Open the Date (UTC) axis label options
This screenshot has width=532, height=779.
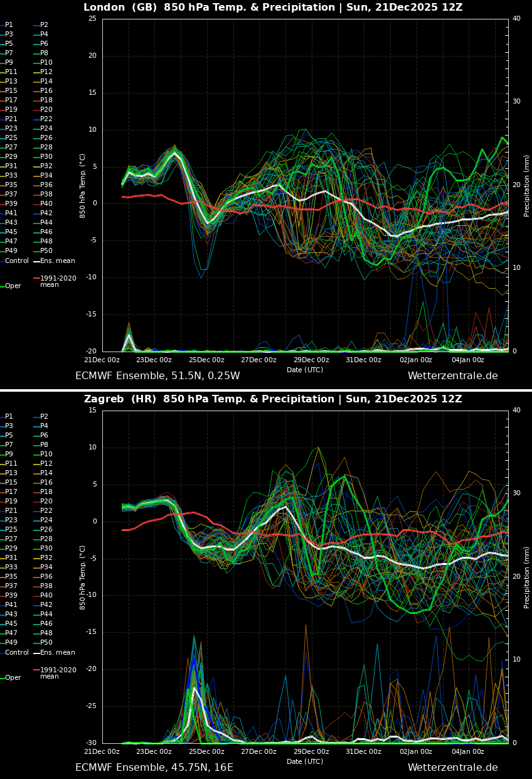[306, 369]
